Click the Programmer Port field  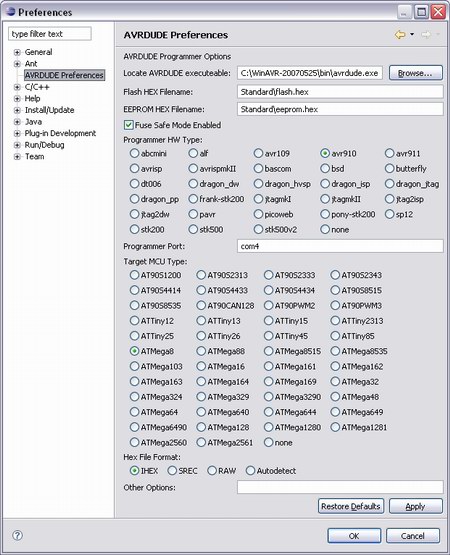pos(340,246)
